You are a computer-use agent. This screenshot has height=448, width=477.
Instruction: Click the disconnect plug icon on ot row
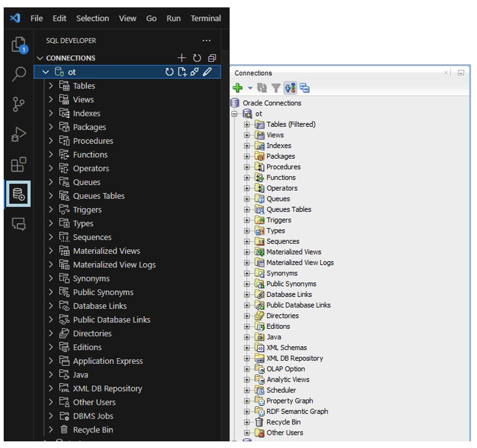pyautogui.click(x=195, y=72)
